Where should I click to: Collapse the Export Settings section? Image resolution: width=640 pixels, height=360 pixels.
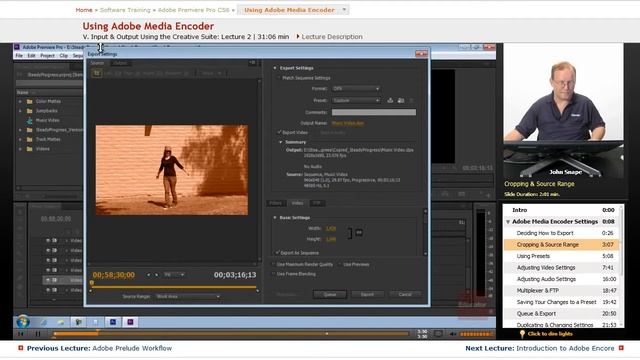[x=275, y=68]
